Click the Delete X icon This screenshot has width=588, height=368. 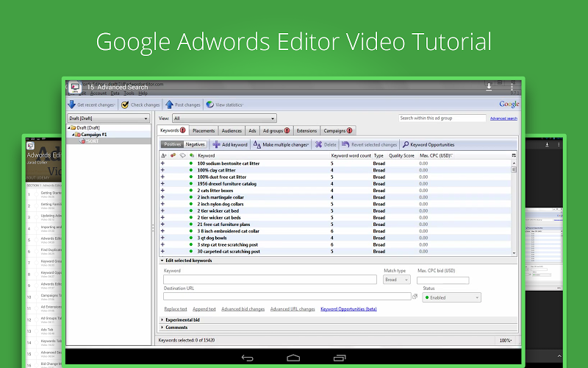[319, 144]
